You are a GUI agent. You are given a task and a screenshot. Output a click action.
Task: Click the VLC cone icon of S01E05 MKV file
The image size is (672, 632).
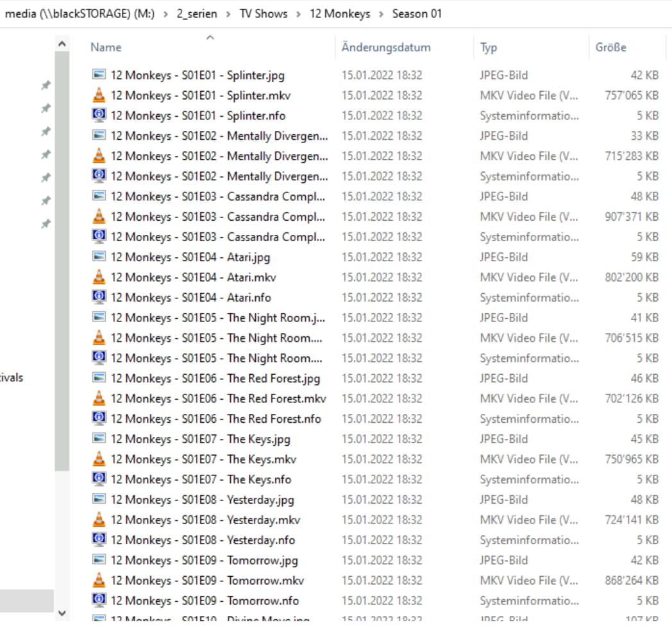(x=99, y=337)
